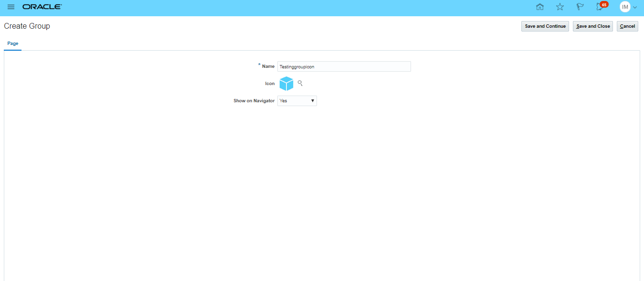Click the Icon field label
The height and width of the screenshot is (281, 644).
click(270, 84)
